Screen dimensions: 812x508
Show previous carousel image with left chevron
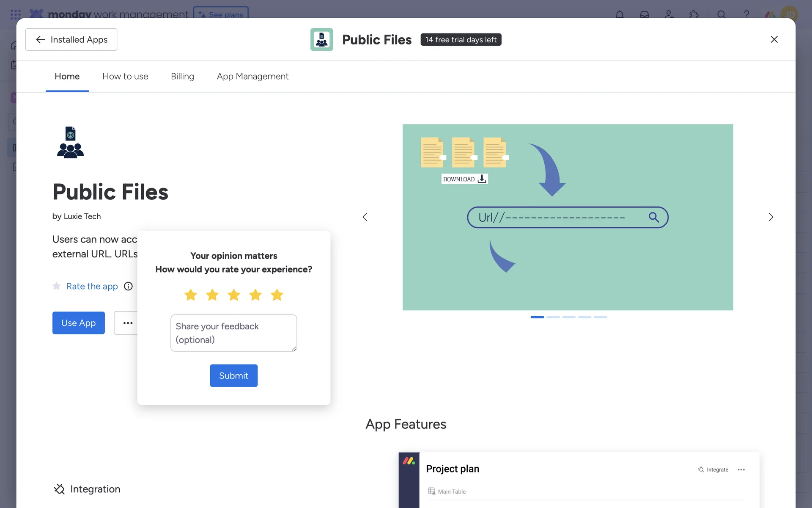tap(365, 217)
